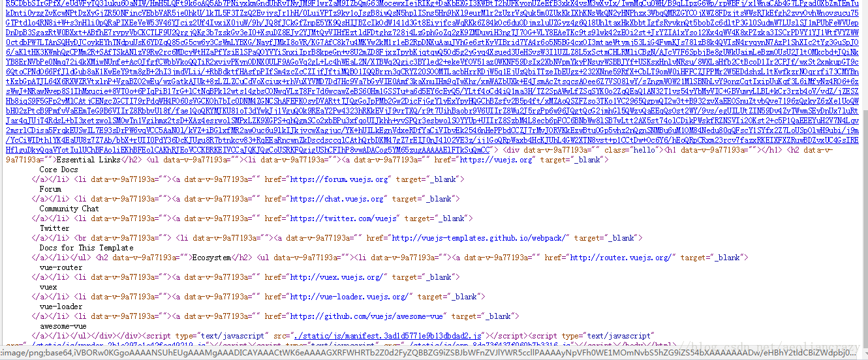Viewport: 868px width, 360px height.
Task: Click the 'Community Chat' text line
Action: pyautogui.click(x=69, y=209)
